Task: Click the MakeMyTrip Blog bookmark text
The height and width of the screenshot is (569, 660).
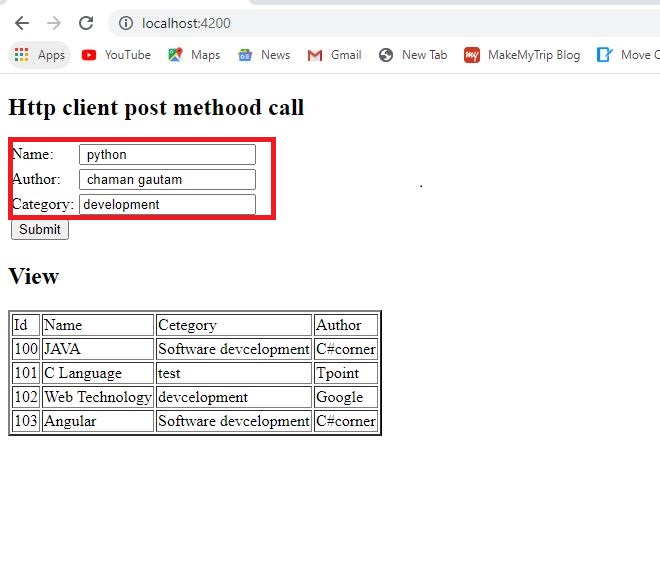Action: (534, 55)
